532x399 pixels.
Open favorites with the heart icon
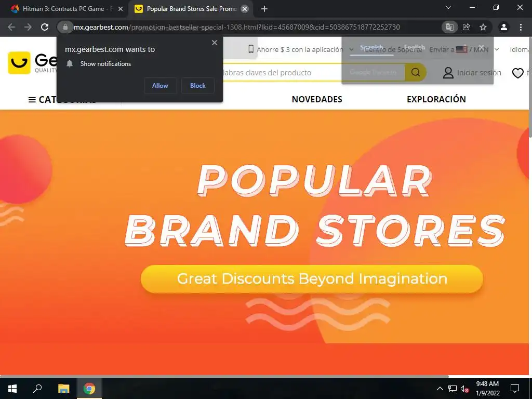518,73
